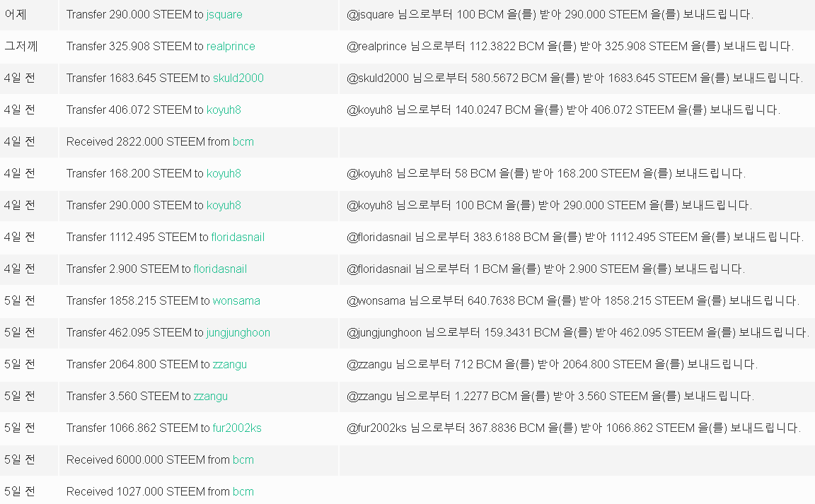
Task: Click zzangu in the 2064.800 STEEM transfer
Action: pos(230,364)
